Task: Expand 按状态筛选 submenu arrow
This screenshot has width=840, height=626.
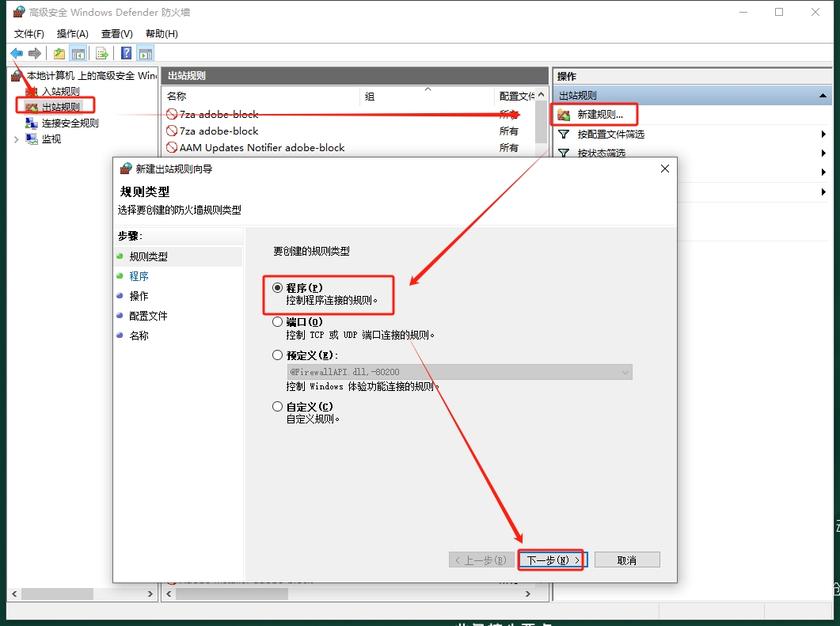Action: pyautogui.click(x=823, y=154)
